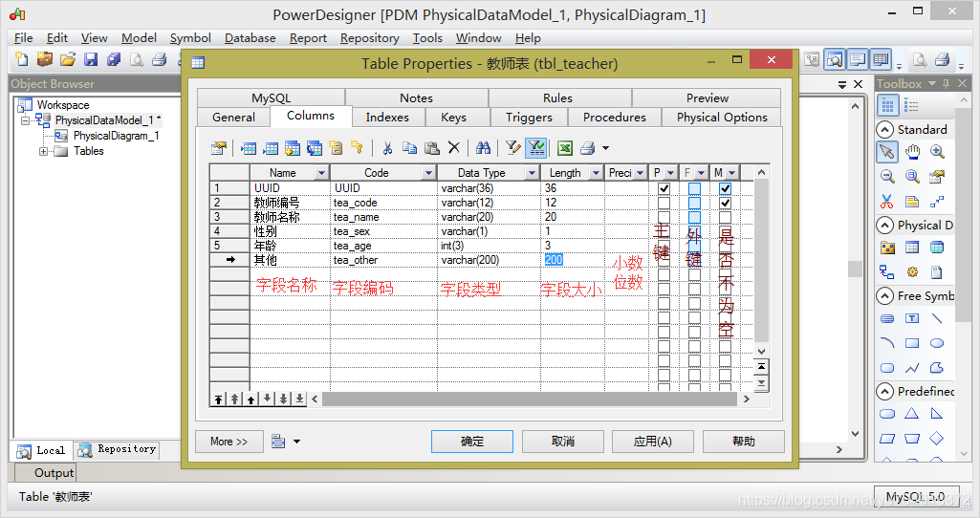Click the Create Index toolbar icon
The height and width of the screenshot is (518, 980).
click(337, 148)
